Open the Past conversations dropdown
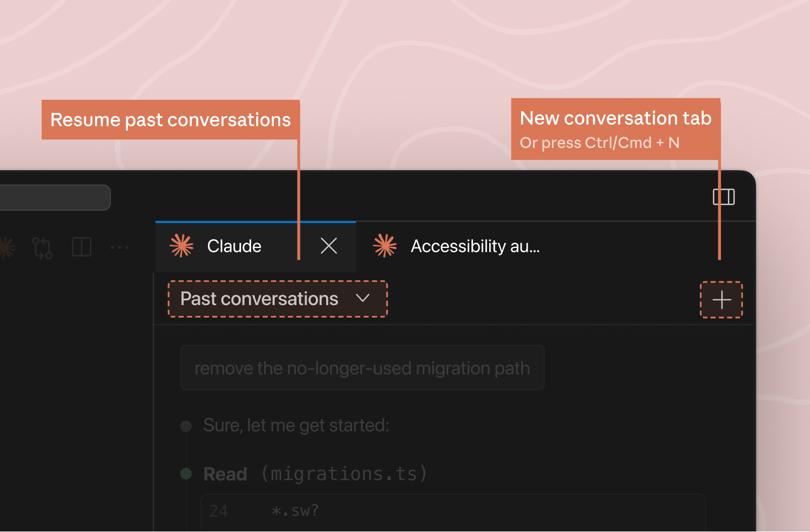 point(259,299)
